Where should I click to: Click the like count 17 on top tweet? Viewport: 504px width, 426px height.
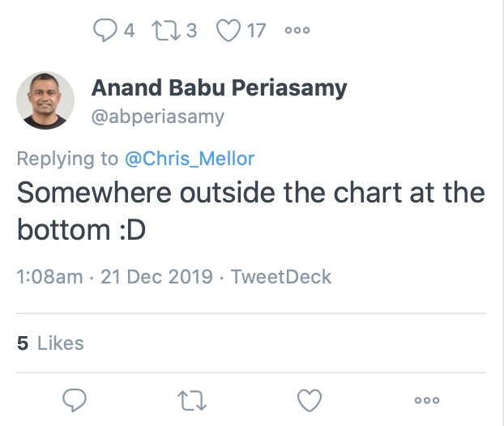pyautogui.click(x=256, y=31)
